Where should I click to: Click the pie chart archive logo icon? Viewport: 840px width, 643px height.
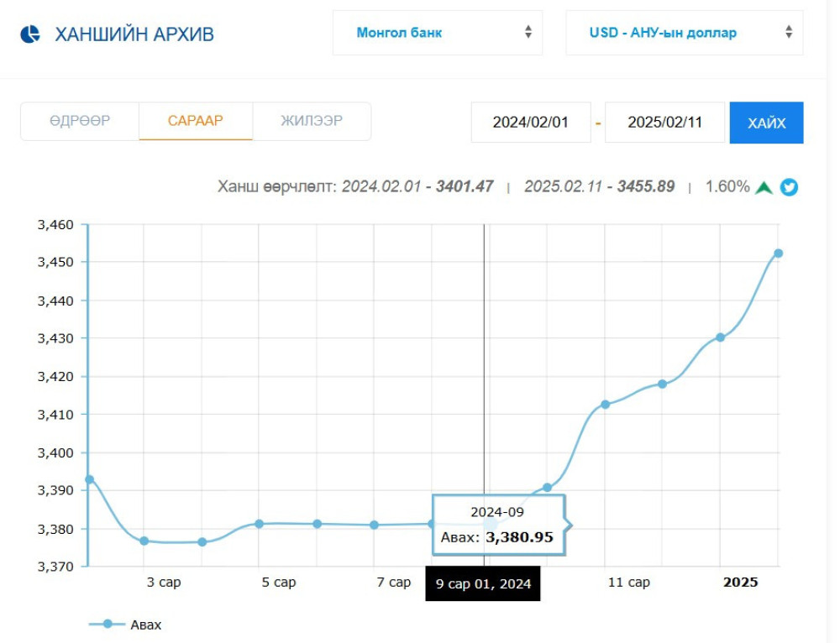tap(30, 34)
